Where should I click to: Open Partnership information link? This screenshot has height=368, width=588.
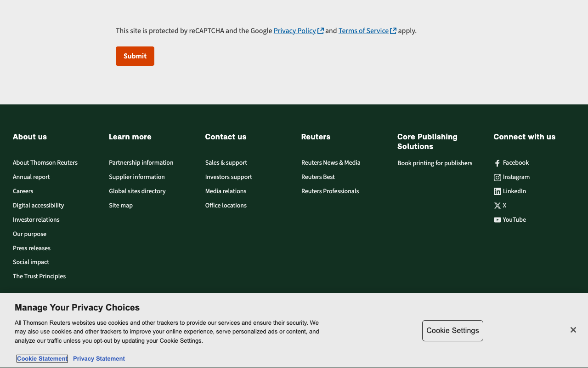[141, 163]
